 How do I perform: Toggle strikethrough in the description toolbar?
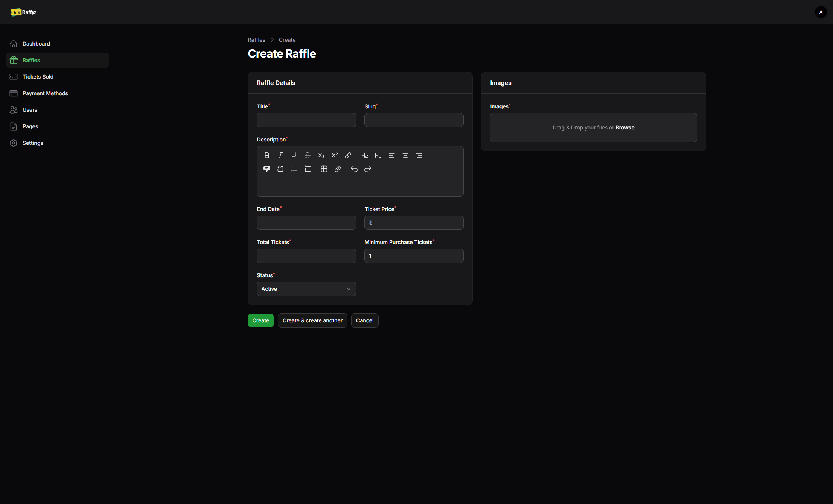coord(308,155)
